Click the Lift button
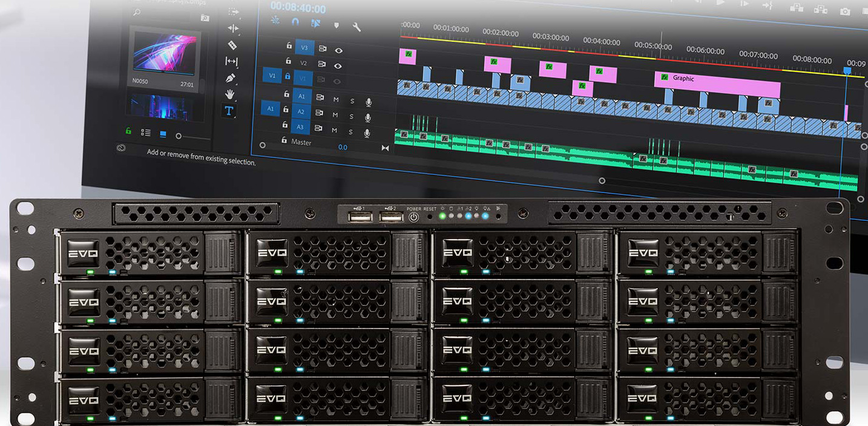The image size is (868, 426). [797, 8]
